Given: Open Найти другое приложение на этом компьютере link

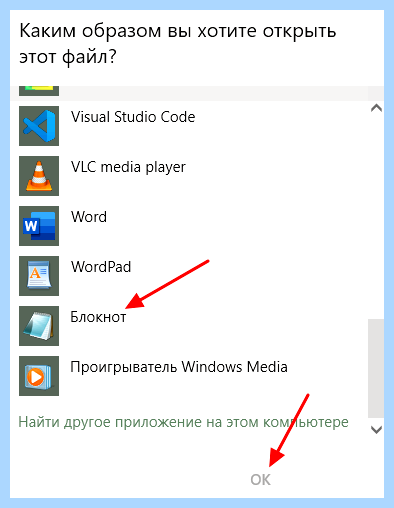Looking at the screenshot, I should (x=183, y=422).
